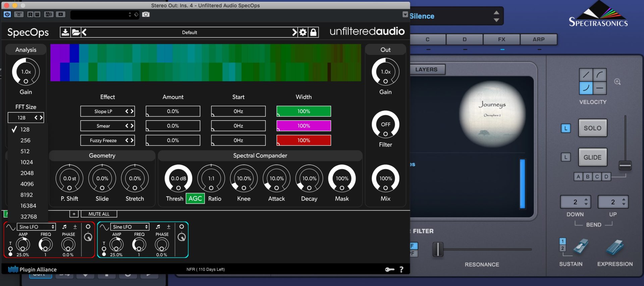Click the preset lock icon
The height and width of the screenshot is (286, 644).
click(x=313, y=32)
